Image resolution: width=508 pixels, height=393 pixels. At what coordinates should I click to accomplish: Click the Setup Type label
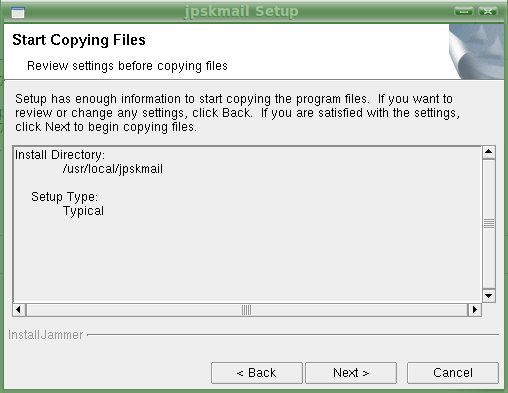pyautogui.click(x=65, y=197)
